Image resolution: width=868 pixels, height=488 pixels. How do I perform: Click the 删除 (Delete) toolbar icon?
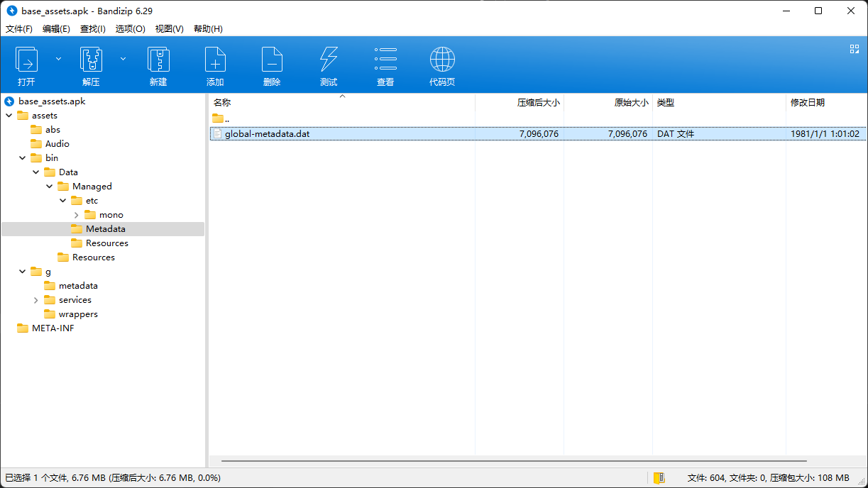(x=272, y=60)
